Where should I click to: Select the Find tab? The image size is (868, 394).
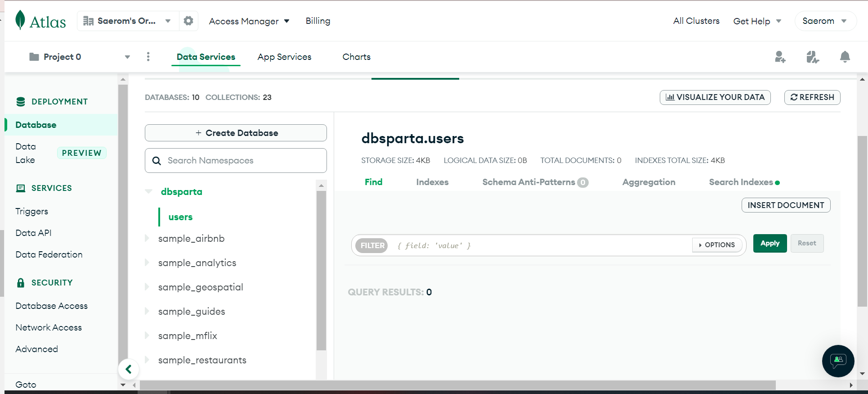coord(374,182)
